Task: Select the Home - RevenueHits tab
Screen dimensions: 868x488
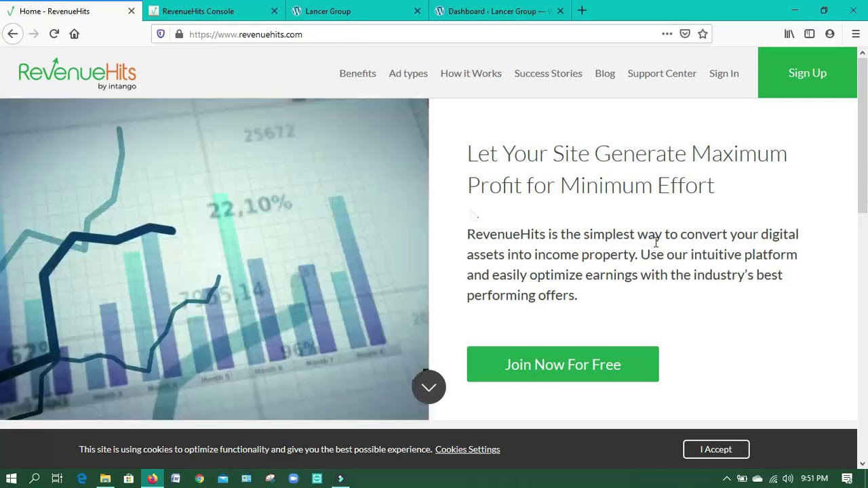Action: coord(71,11)
